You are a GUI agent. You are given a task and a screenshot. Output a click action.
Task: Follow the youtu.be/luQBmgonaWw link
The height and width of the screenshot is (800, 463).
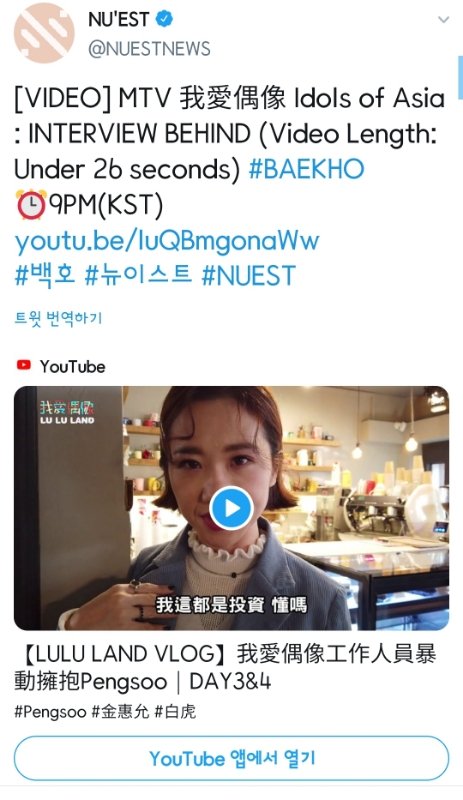(x=167, y=241)
